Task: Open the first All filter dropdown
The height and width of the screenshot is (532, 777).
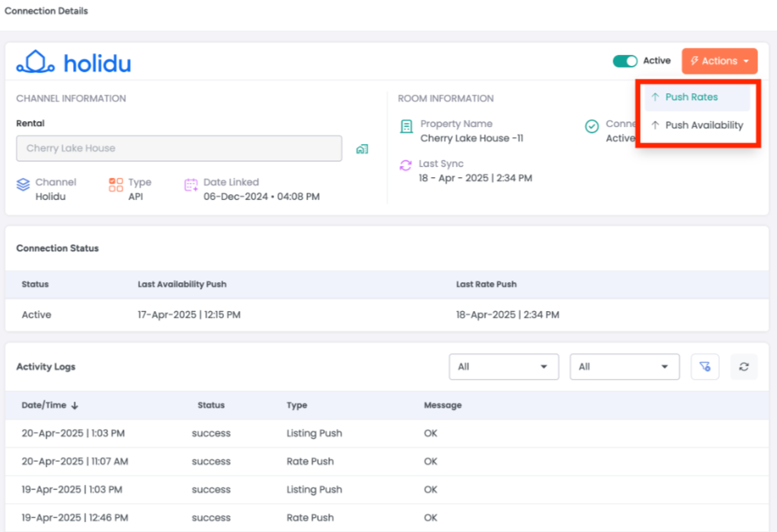Action: click(x=504, y=367)
